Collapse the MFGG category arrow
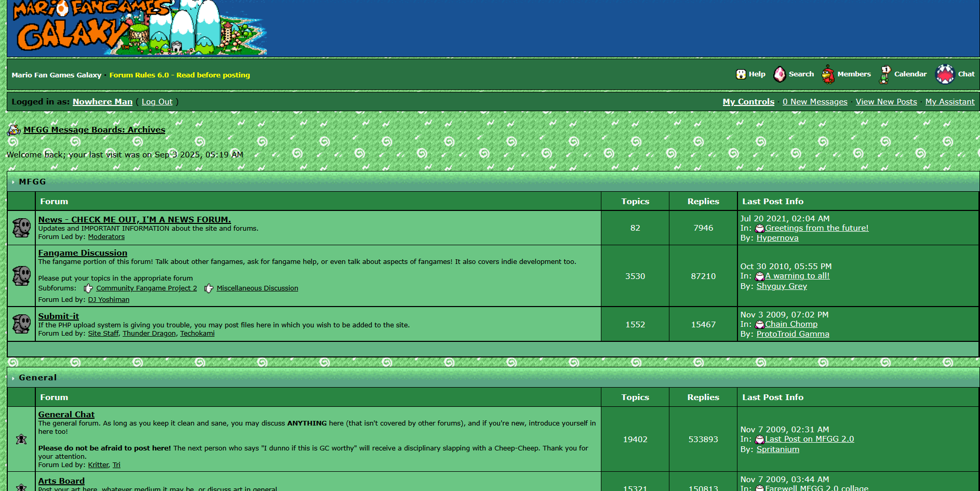Viewport: 980px width, 491px height. pyautogui.click(x=13, y=182)
